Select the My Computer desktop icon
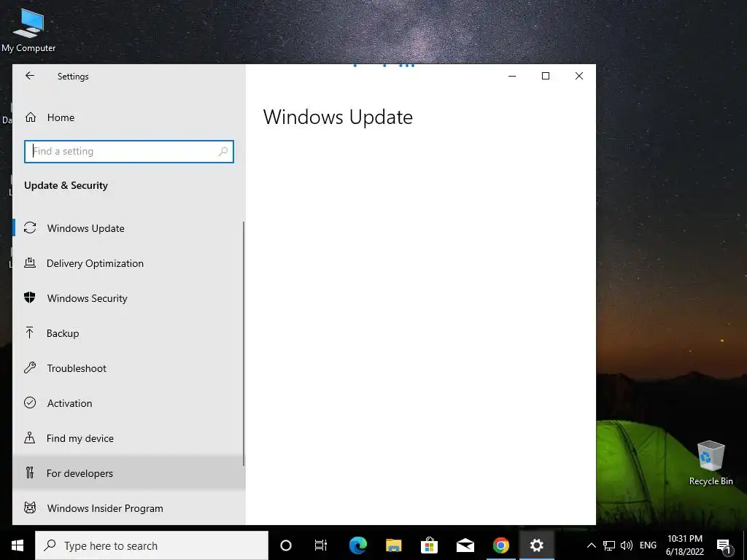 click(x=28, y=31)
